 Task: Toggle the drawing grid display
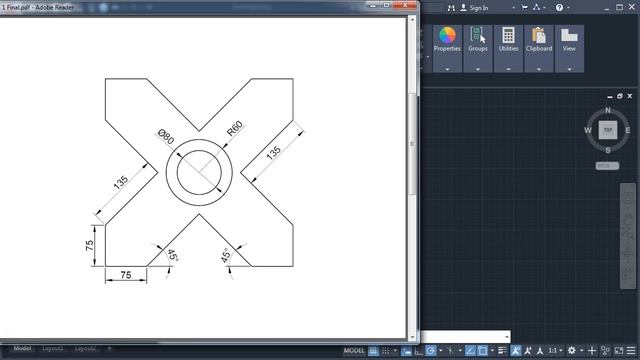373,350
